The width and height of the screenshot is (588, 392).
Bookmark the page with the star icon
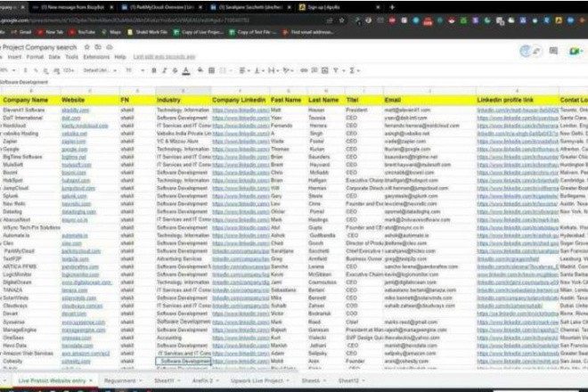pos(341,20)
